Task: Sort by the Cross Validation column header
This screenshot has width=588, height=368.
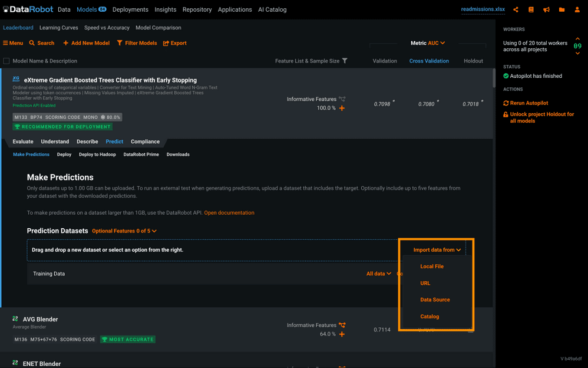Action: (429, 61)
